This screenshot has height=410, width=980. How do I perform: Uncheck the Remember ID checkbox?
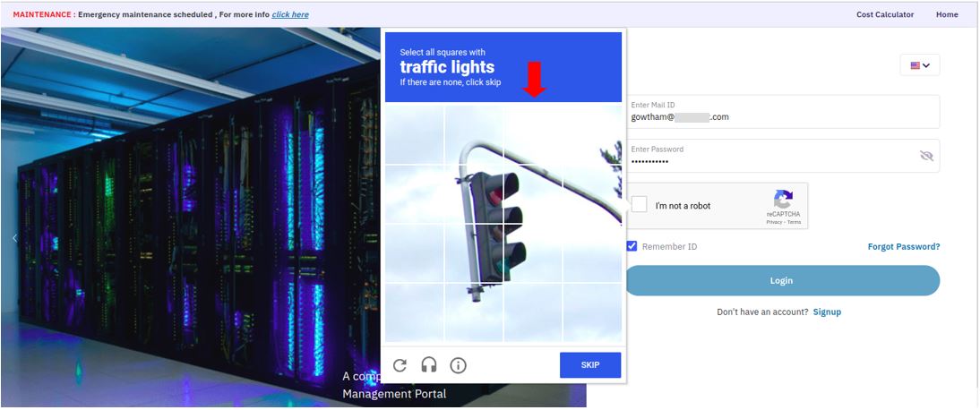point(632,246)
